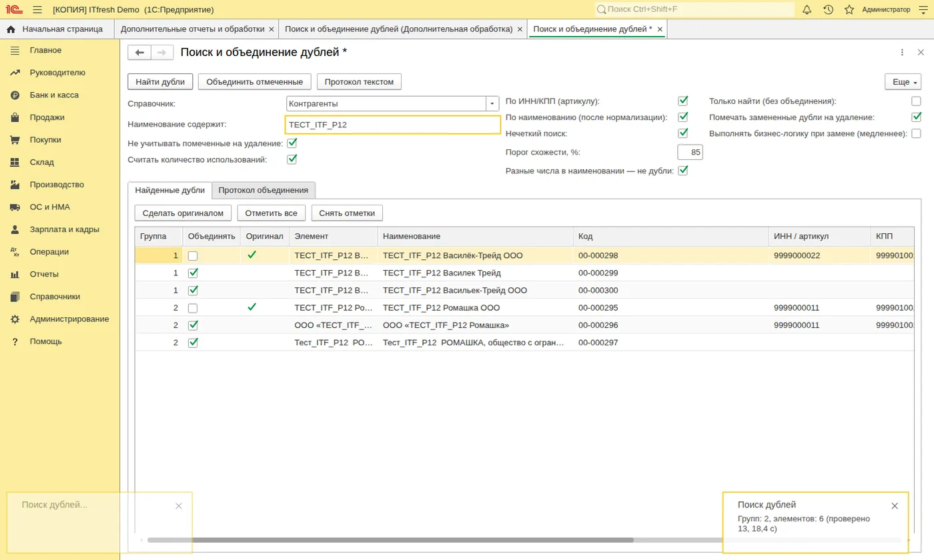Image resolution: width=934 pixels, height=560 pixels.
Task: Open the Покупки section
Action: (45, 140)
